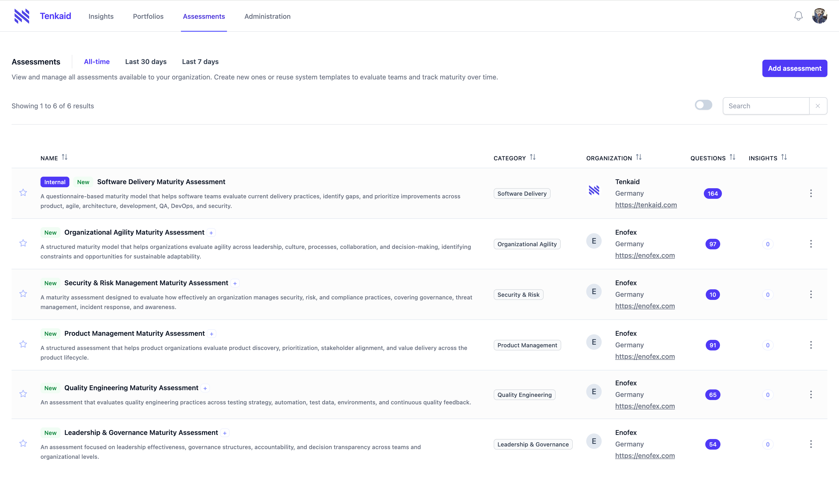Open the Portfolios section
Image resolution: width=839 pixels, height=504 pixels.
[x=148, y=16]
